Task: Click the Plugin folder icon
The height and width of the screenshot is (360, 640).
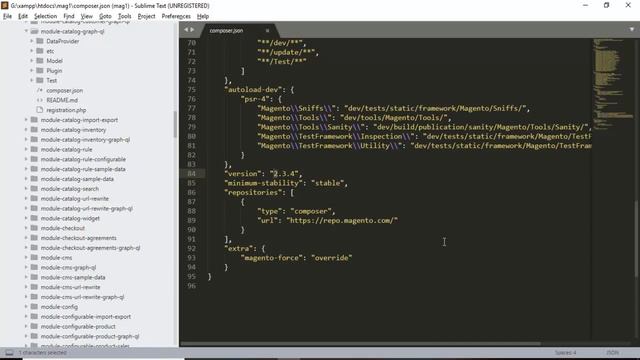Action: pos(40,70)
